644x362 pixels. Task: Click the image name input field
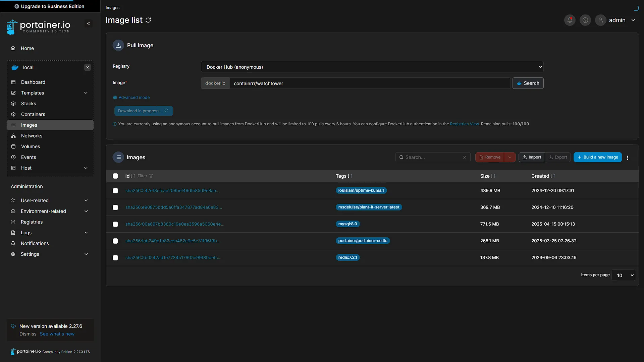[x=370, y=83]
